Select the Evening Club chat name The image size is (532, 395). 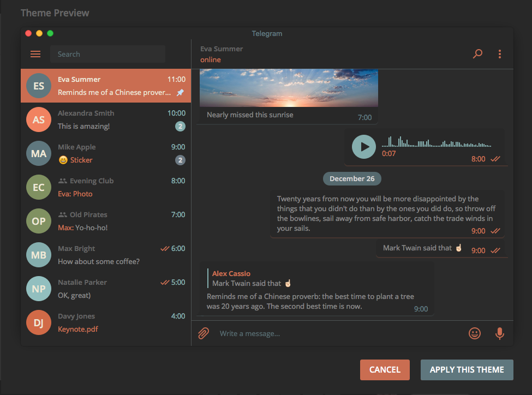(92, 181)
